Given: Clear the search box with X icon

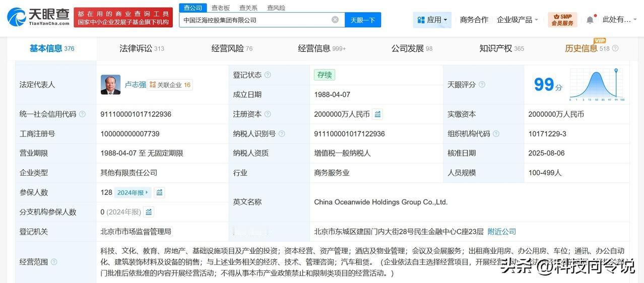Looking at the screenshot, I should pos(335,20).
